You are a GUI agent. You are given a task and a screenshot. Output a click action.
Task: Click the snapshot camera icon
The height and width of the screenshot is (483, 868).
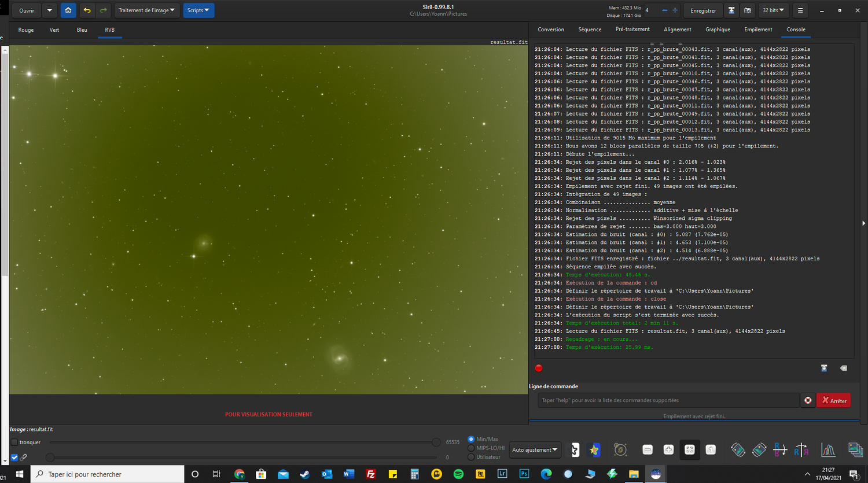click(748, 10)
